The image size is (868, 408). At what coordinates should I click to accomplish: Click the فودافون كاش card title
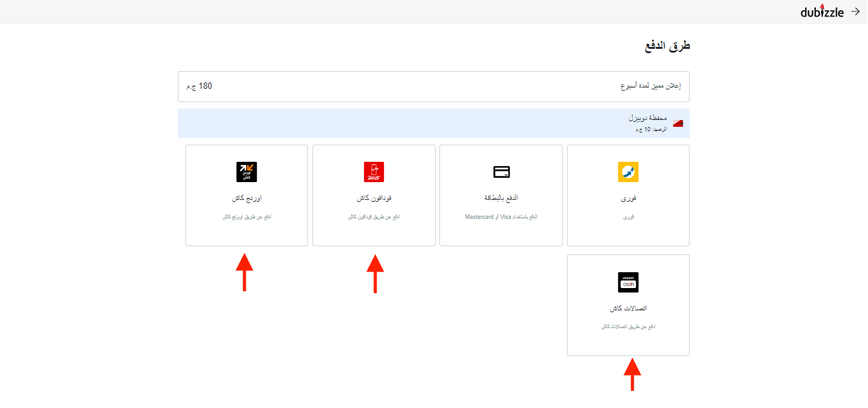[x=374, y=198]
